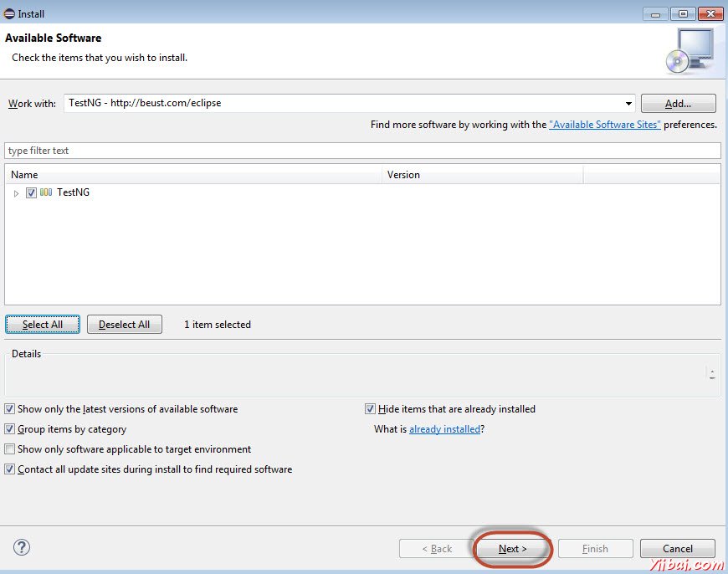Uncheck the TestNG item checkbox
The image size is (728, 574).
pos(31,192)
